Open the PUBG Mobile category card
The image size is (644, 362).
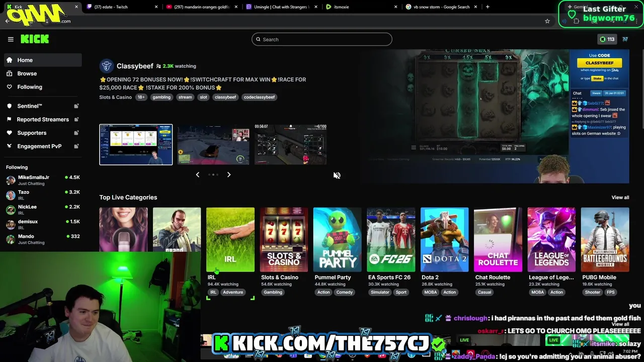pos(605,239)
